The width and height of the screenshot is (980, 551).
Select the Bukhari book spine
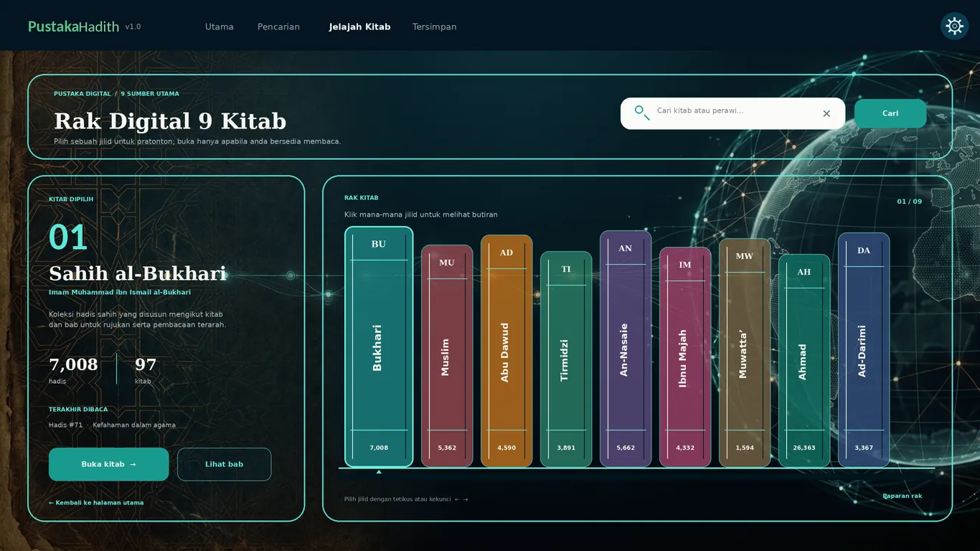(379, 347)
